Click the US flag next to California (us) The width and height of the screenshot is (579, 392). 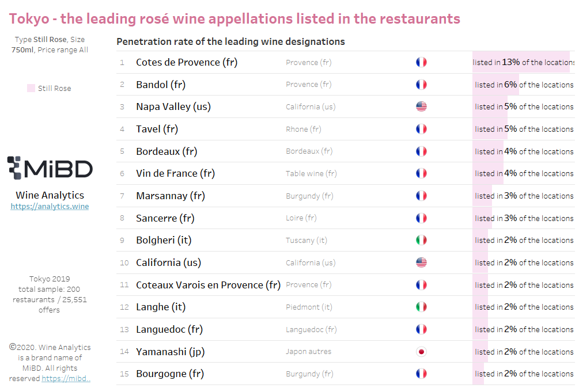pos(421,262)
